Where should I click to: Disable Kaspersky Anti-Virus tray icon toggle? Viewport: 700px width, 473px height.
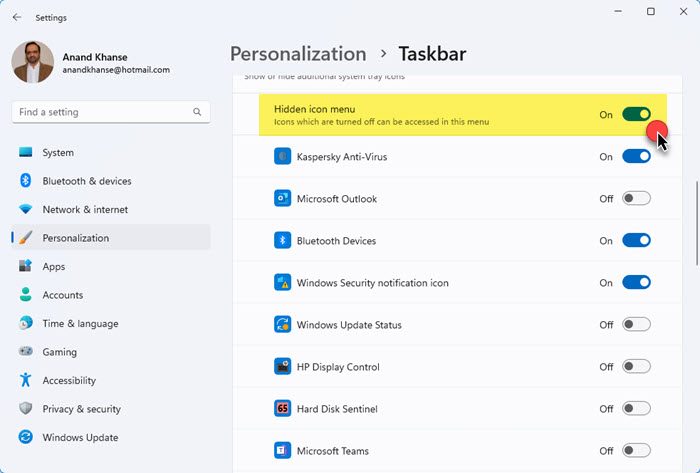tap(636, 157)
